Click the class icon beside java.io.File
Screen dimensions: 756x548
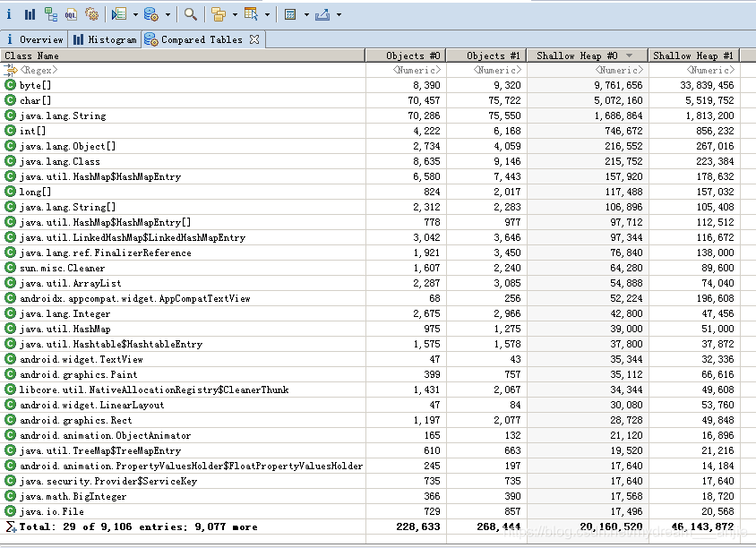coord(10,511)
